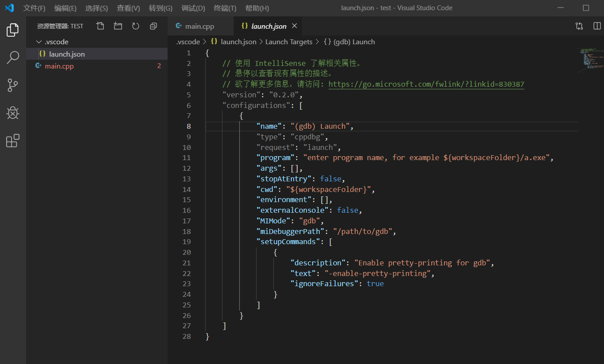The width and height of the screenshot is (604, 364).
Task: Open the go.microsoft.com fwlink URL
Action: point(426,84)
